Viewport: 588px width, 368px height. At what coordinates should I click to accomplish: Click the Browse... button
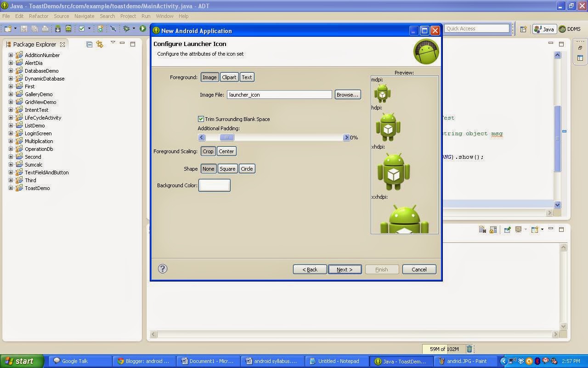348,95
